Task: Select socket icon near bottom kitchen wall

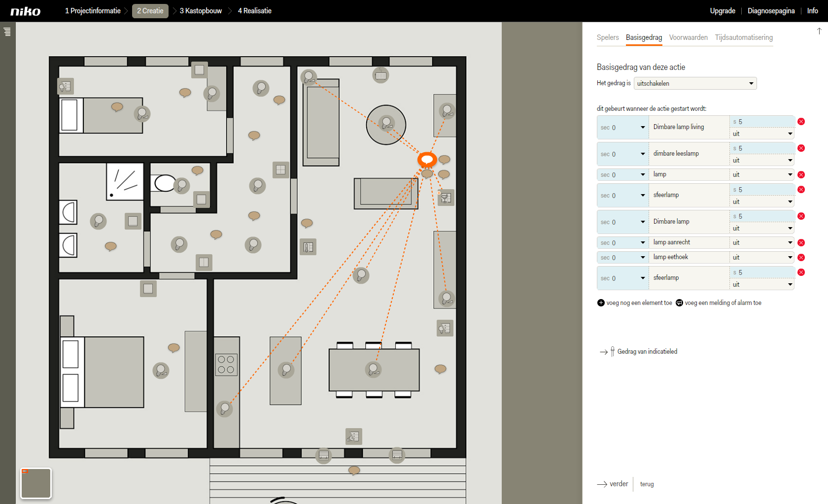Action: point(353,437)
